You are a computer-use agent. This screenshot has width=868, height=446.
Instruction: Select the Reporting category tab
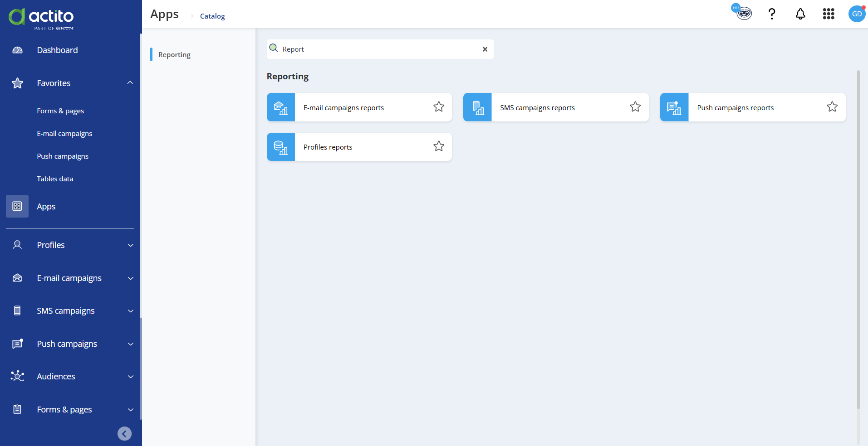tap(174, 55)
